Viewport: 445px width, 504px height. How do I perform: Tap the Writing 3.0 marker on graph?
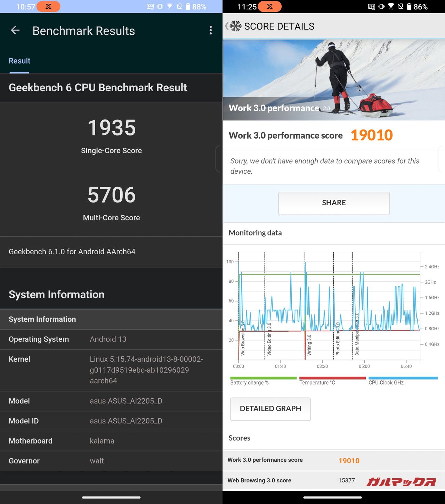[309, 345]
